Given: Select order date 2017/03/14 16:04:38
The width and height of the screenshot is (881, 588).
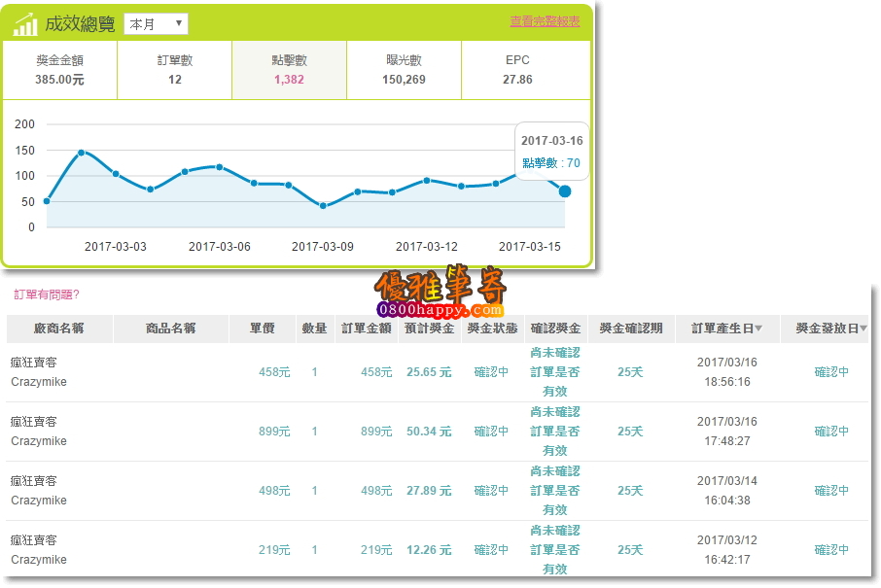Looking at the screenshot, I should (727, 491).
